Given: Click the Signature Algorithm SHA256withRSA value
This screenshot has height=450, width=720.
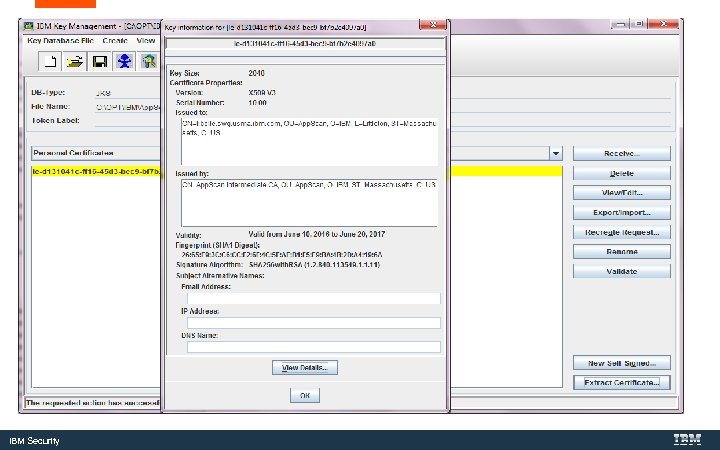Looking at the screenshot, I should (x=315, y=265).
